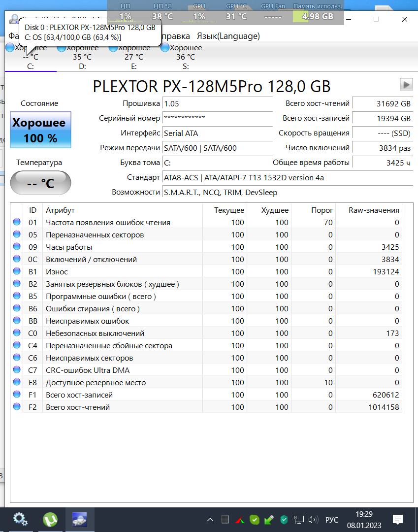Open the notification center icon
This screenshot has width=418, height=532.
click(x=398, y=520)
